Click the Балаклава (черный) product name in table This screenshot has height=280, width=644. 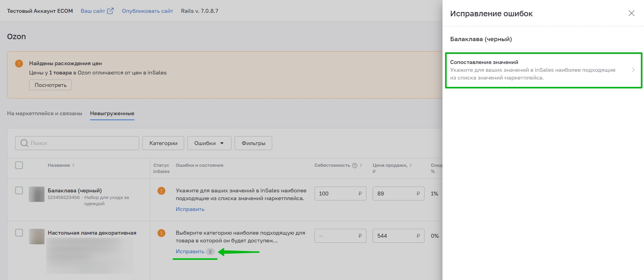click(75, 190)
